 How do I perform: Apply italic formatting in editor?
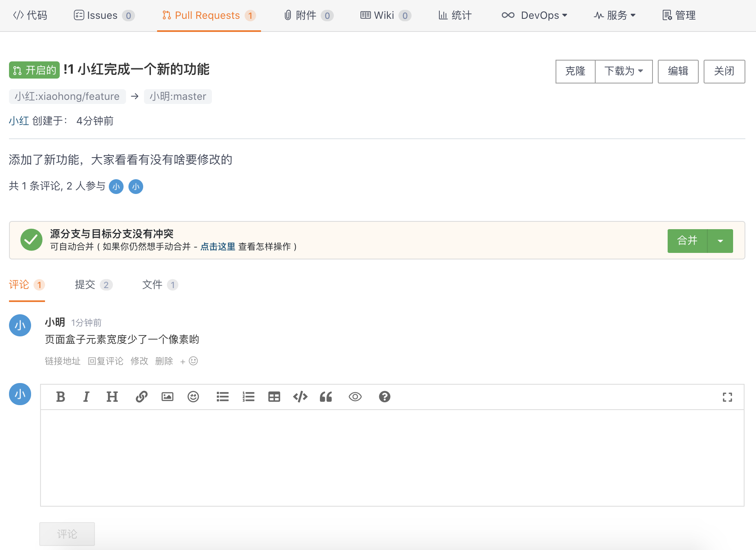(86, 397)
